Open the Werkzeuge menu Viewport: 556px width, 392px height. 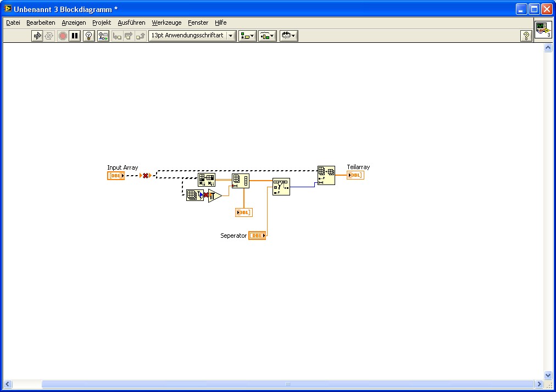point(166,23)
